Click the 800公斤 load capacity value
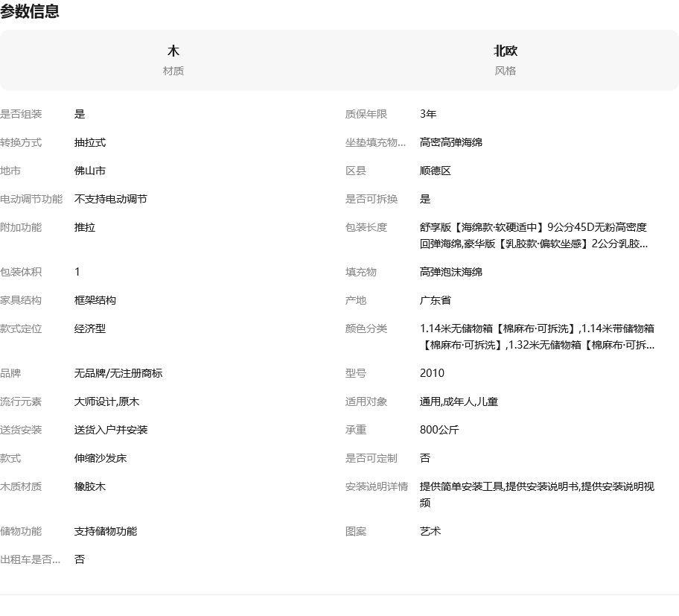This screenshot has height=616, width=679. (439, 430)
